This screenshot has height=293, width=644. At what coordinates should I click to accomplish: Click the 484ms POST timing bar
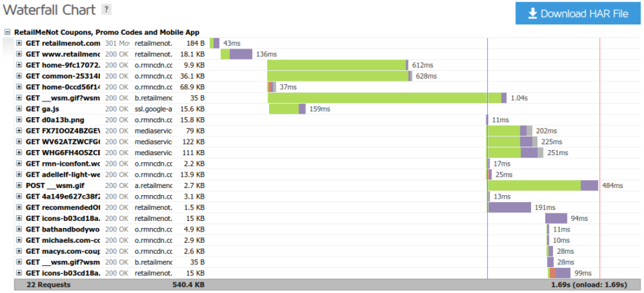point(533,186)
